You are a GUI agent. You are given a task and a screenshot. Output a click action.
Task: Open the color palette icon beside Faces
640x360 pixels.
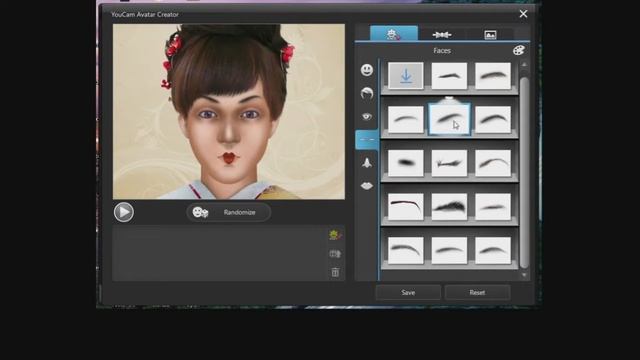518,51
